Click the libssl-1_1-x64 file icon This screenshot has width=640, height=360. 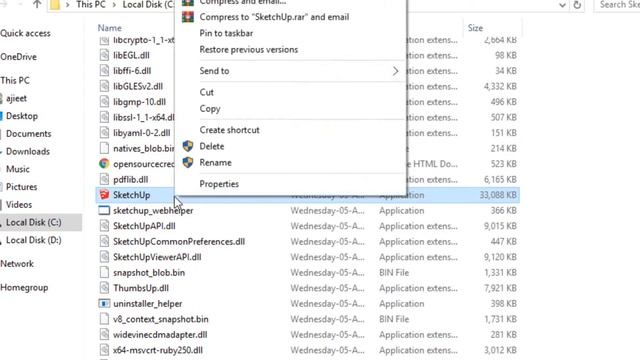coord(104,117)
